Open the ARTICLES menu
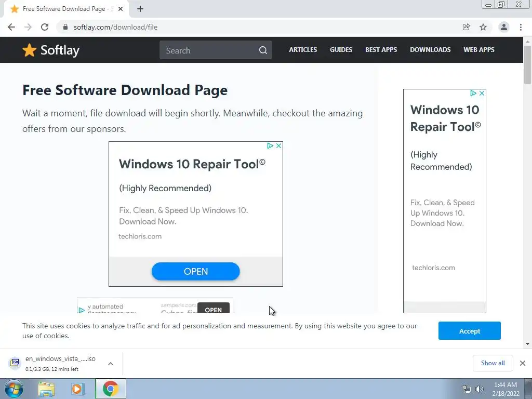Image resolution: width=532 pixels, height=399 pixels. [303, 50]
